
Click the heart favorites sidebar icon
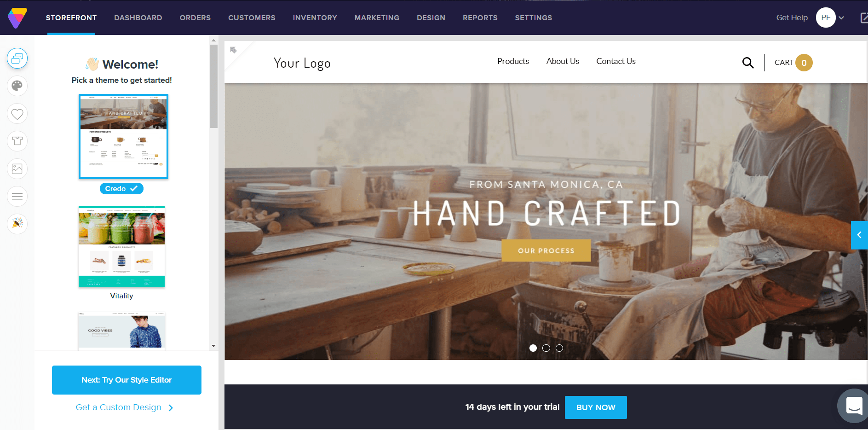pyautogui.click(x=17, y=114)
